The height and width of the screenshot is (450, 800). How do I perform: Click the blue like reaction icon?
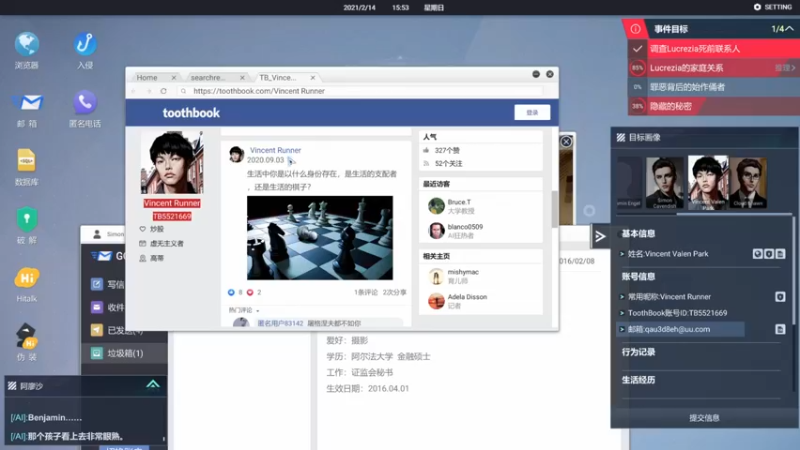[231, 292]
